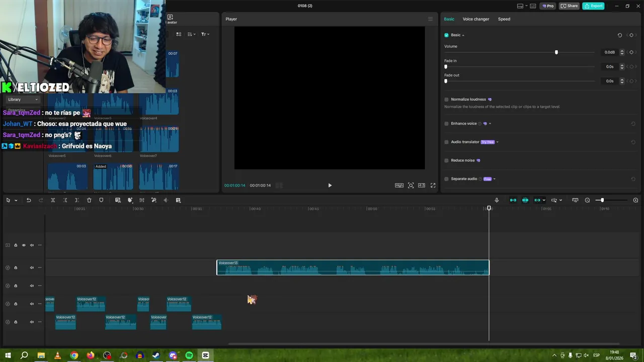Screen dimensions: 644x362
Task: Open the Player panel menu icon
Action: [430, 19]
